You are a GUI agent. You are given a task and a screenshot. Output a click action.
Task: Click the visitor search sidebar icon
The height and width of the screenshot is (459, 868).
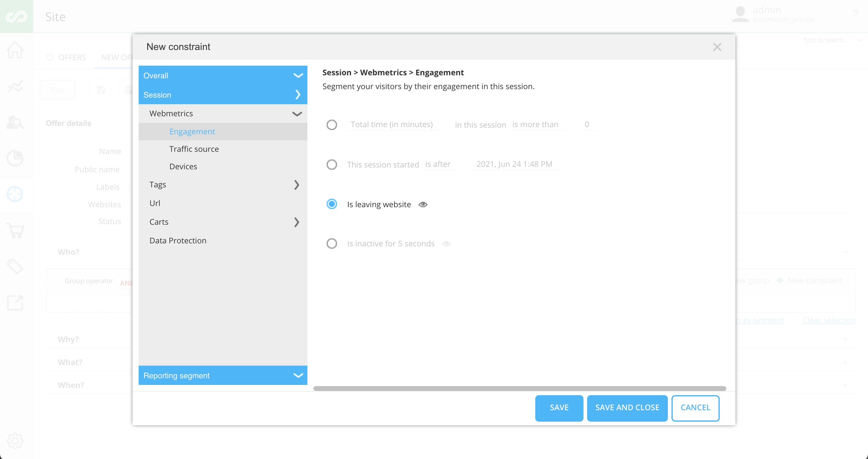tap(15, 122)
